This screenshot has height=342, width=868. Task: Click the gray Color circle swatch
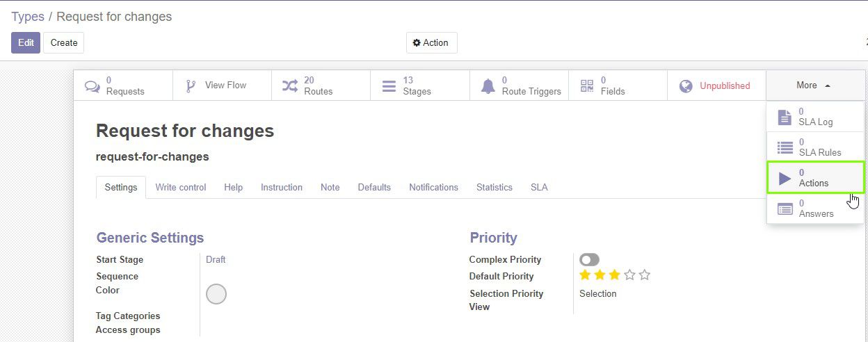[216, 294]
